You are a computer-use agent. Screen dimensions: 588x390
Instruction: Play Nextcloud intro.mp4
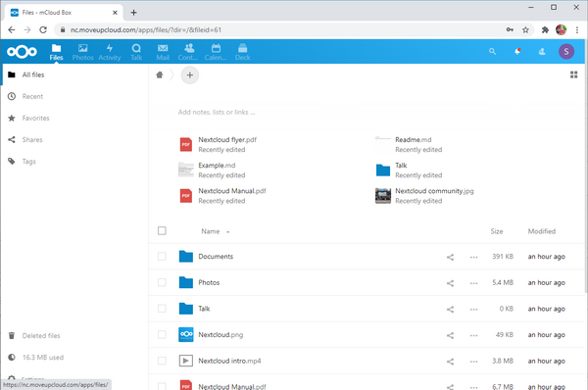coord(229,361)
